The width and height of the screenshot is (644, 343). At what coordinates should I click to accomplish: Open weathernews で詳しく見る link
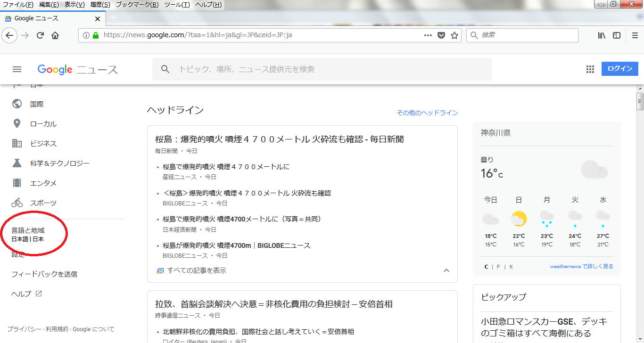[x=581, y=266]
